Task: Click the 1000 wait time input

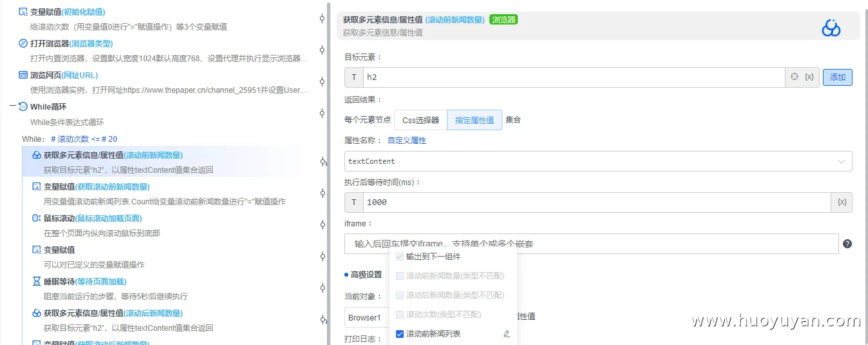Action: pos(597,202)
